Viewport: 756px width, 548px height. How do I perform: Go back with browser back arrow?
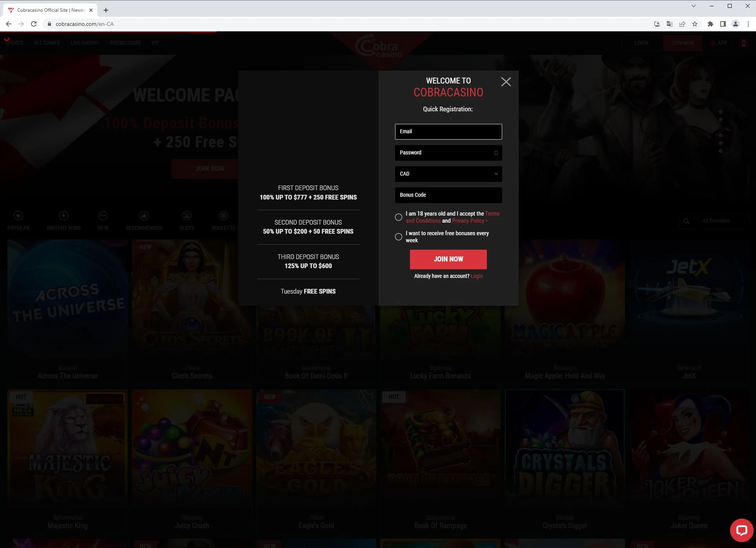[x=9, y=24]
